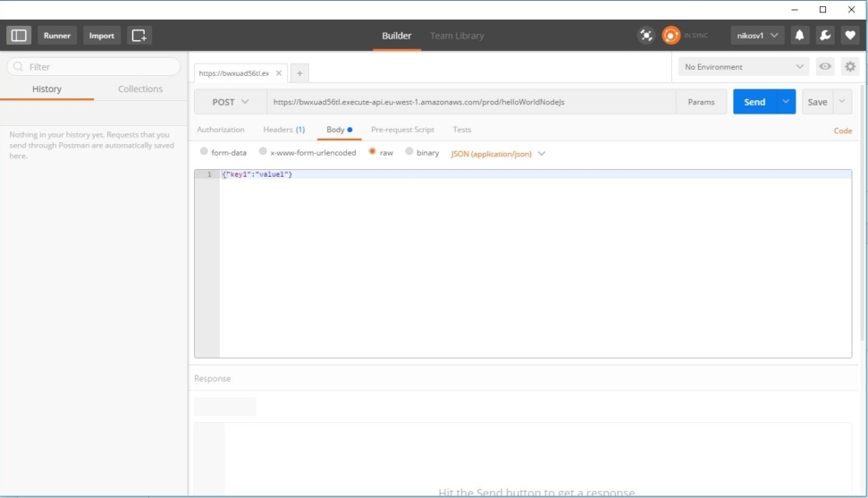868x498 pixels.
Task: Click environment quick look eye icon
Action: 825,66
